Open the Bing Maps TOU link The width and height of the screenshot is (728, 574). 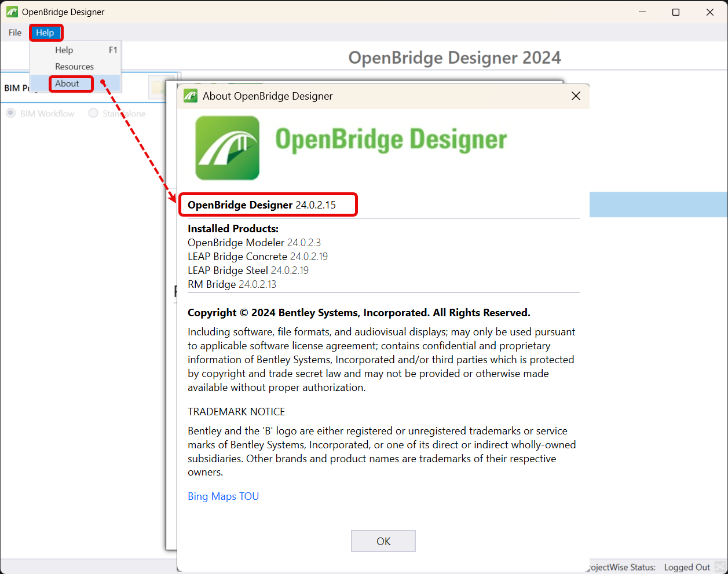[x=223, y=496]
